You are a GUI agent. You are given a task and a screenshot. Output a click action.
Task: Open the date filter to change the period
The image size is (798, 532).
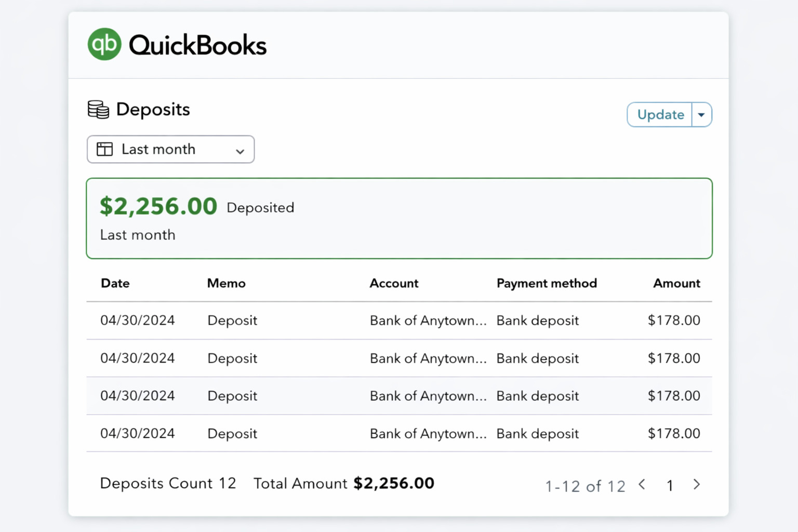tap(170, 149)
